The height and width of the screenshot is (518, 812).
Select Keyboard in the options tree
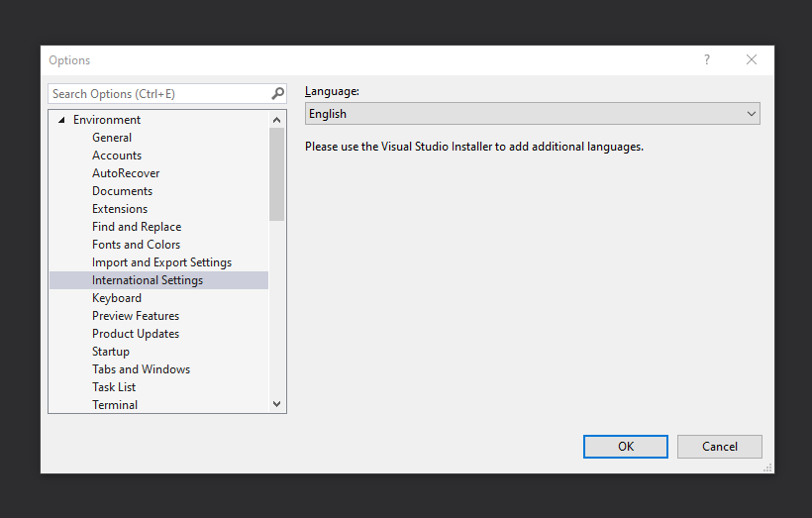(x=117, y=298)
